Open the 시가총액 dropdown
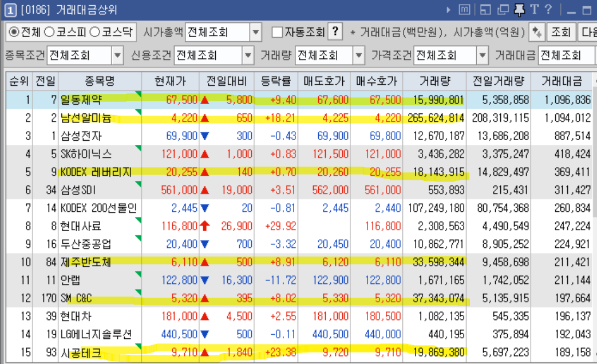Viewport: 597px width, 364px height. click(255, 32)
